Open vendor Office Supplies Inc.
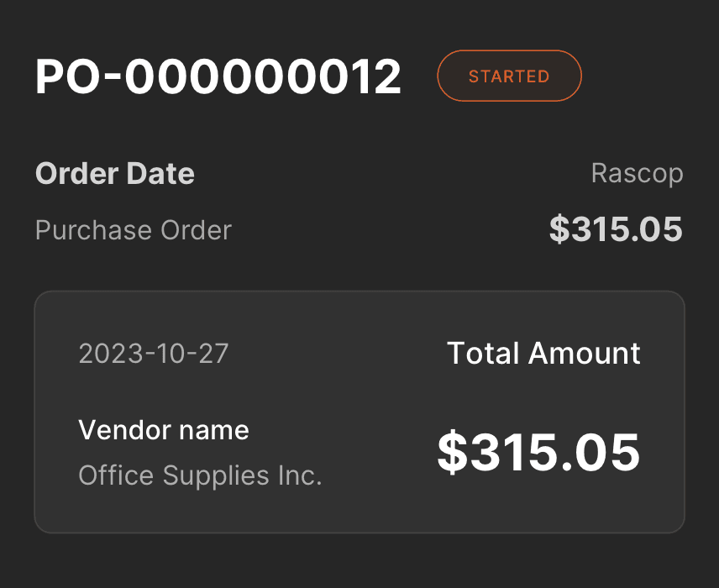719x588 pixels. tap(200, 476)
